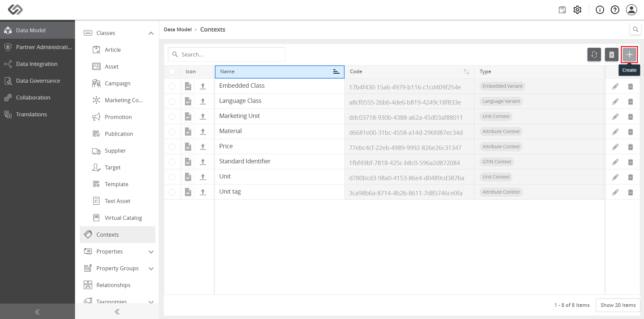Select the Marketing Unit row checkbox
644x319 pixels.
[x=172, y=117]
